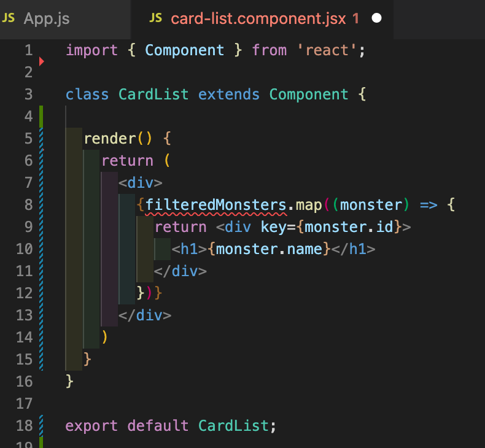Click the '=>' arrow on line 8
The height and width of the screenshot is (448, 485).
[x=429, y=205]
